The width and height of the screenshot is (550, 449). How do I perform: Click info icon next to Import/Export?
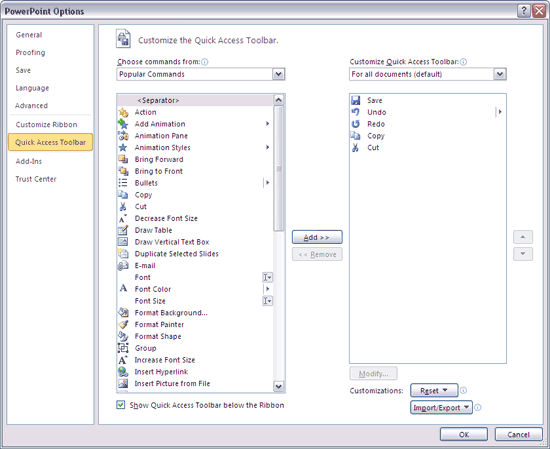click(x=478, y=408)
